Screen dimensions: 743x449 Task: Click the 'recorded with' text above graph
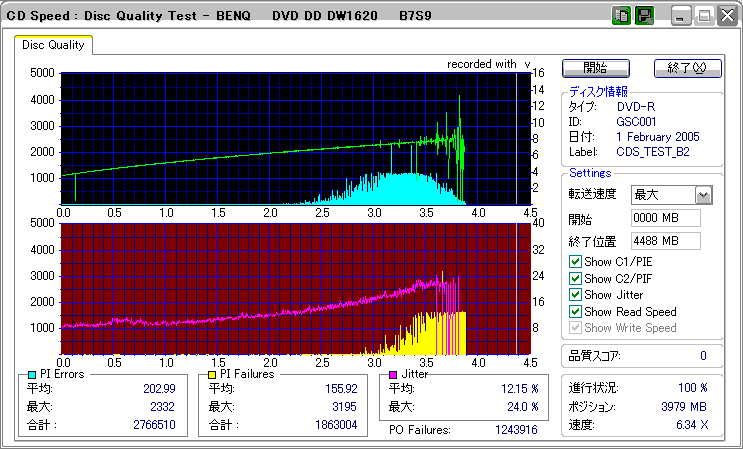[x=481, y=64]
